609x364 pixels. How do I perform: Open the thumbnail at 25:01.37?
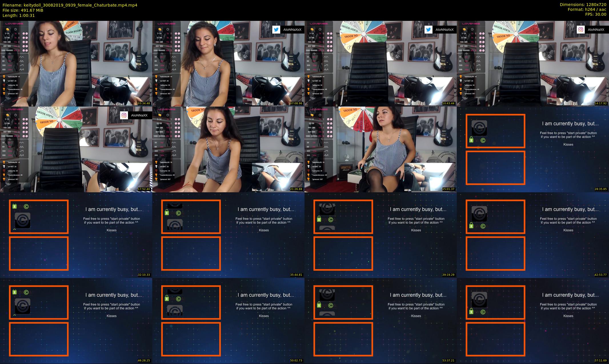(380, 149)
